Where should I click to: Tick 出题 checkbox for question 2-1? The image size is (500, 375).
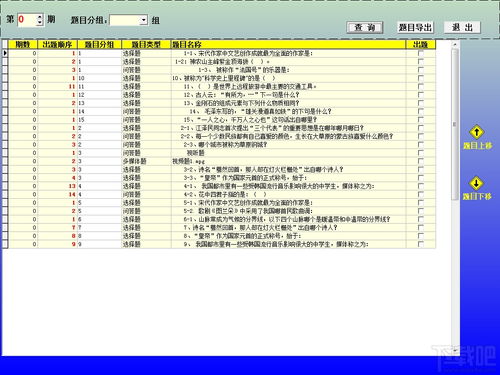pyautogui.click(x=421, y=128)
